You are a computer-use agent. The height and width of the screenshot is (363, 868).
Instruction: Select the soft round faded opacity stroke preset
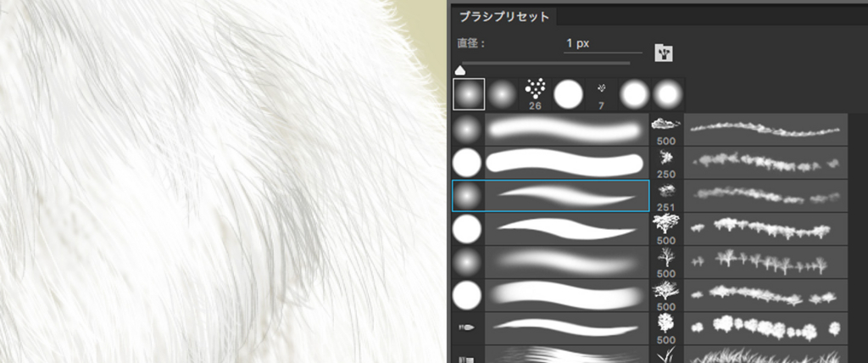click(551, 262)
